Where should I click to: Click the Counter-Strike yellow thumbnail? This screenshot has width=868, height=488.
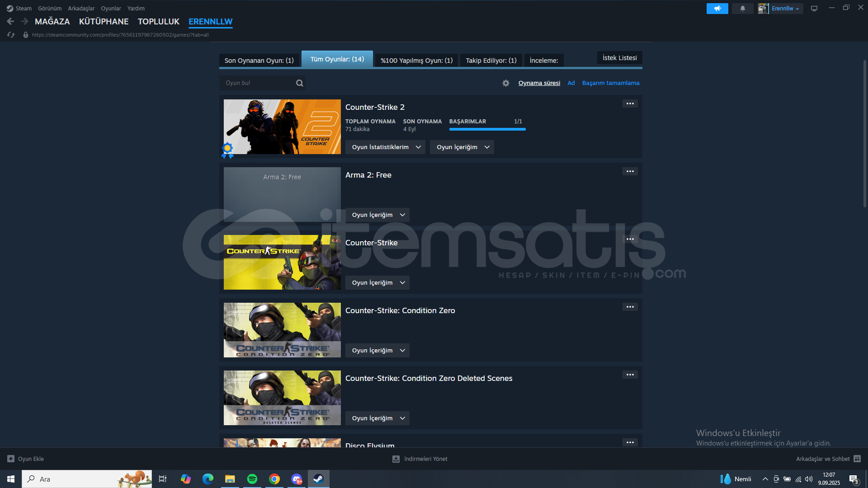pos(282,263)
